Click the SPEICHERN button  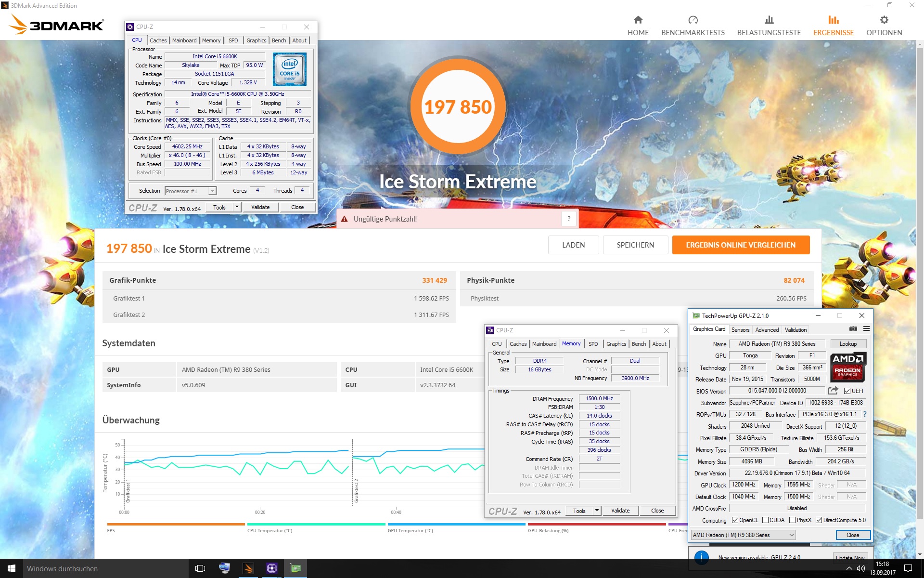coord(635,245)
